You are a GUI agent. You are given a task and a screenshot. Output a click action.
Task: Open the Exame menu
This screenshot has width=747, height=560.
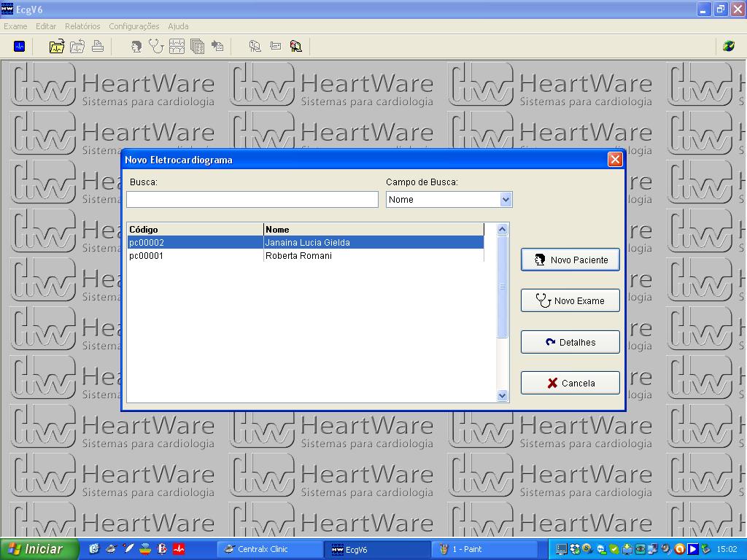click(15, 26)
